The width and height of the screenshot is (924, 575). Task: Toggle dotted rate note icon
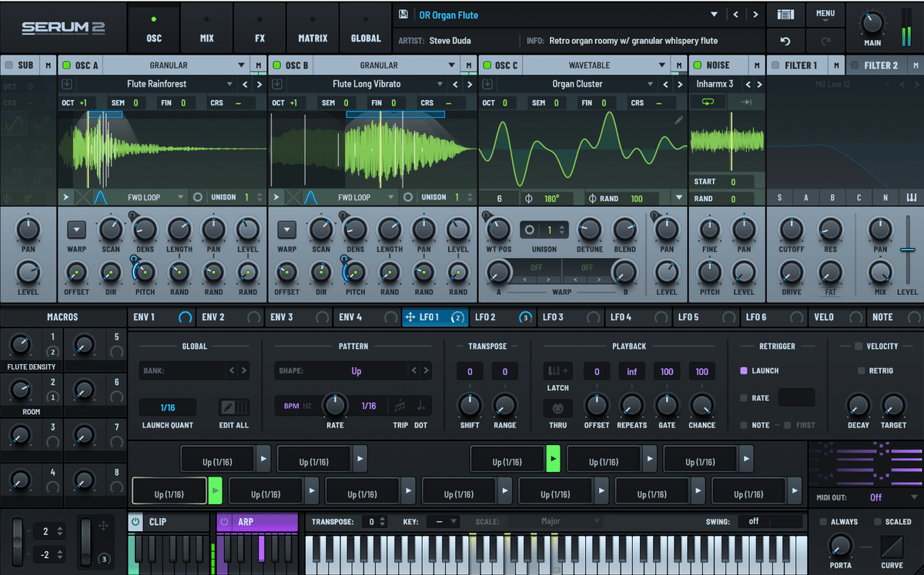[421, 406]
